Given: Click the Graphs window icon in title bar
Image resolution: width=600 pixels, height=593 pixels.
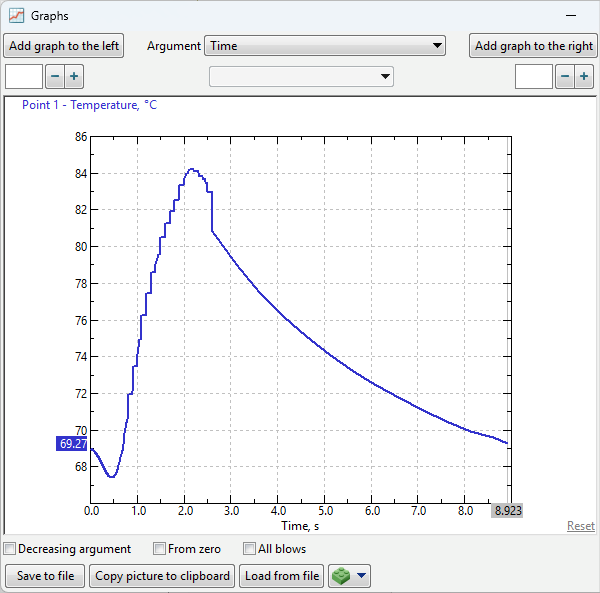Looking at the screenshot, I should coord(16,16).
